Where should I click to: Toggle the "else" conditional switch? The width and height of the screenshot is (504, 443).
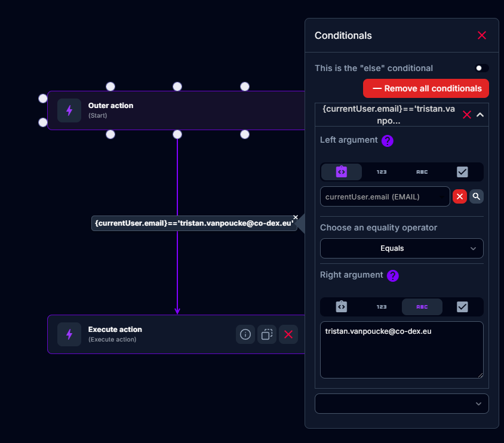point(481,68)
